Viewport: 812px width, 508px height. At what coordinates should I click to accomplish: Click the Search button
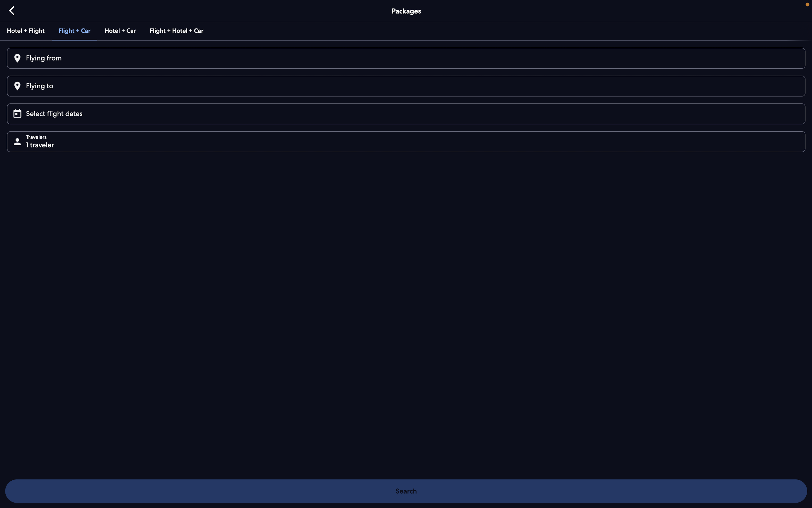[x=406, y=491]
